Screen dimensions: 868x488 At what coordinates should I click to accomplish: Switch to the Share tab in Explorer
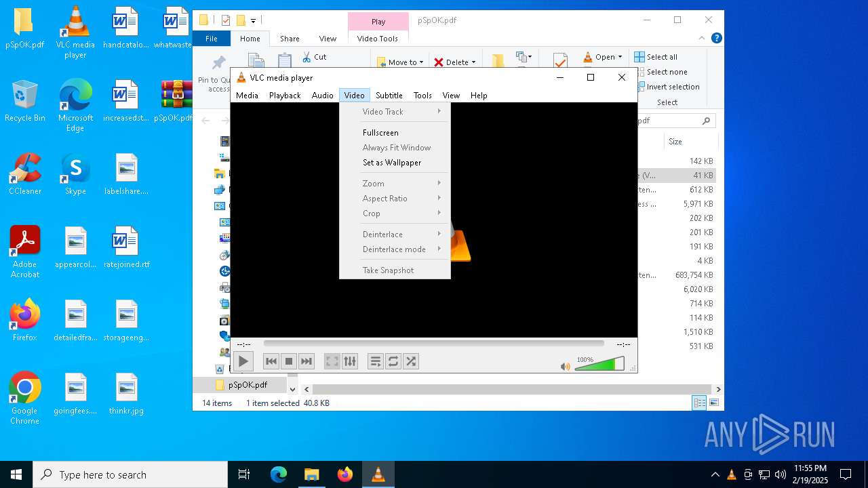[x=290, y=39]
